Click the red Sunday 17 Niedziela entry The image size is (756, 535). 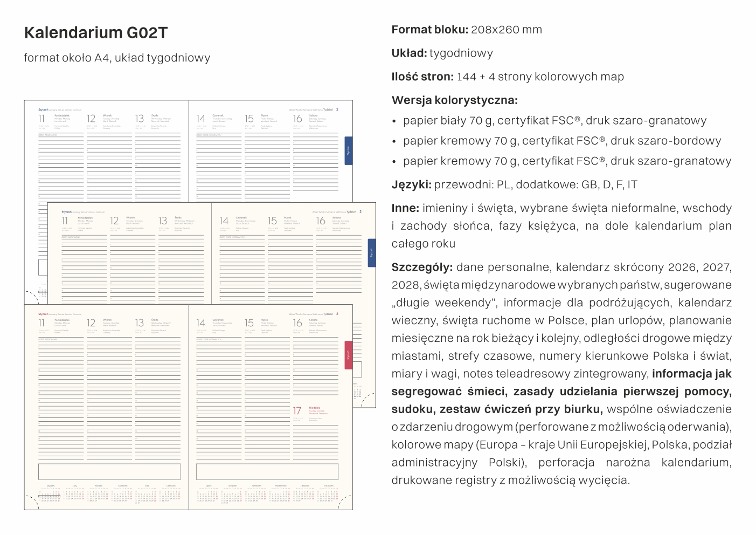(310, 411)
